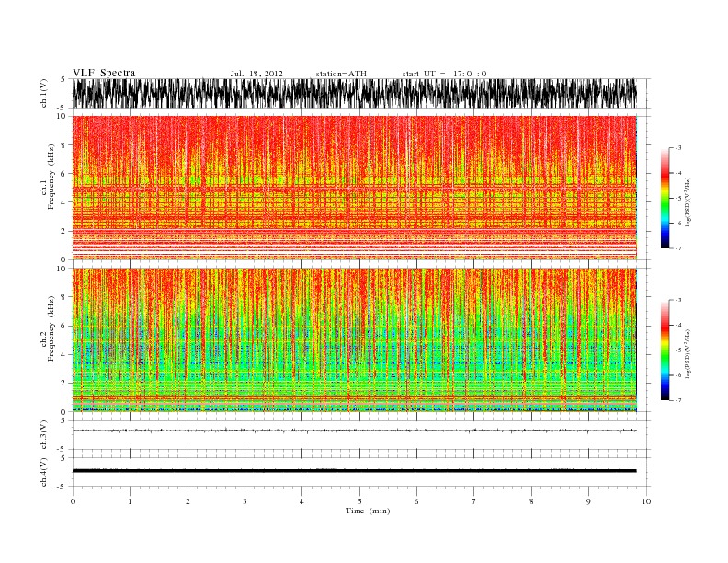Click the "5" tick on time axis

[x=359, y=501]
